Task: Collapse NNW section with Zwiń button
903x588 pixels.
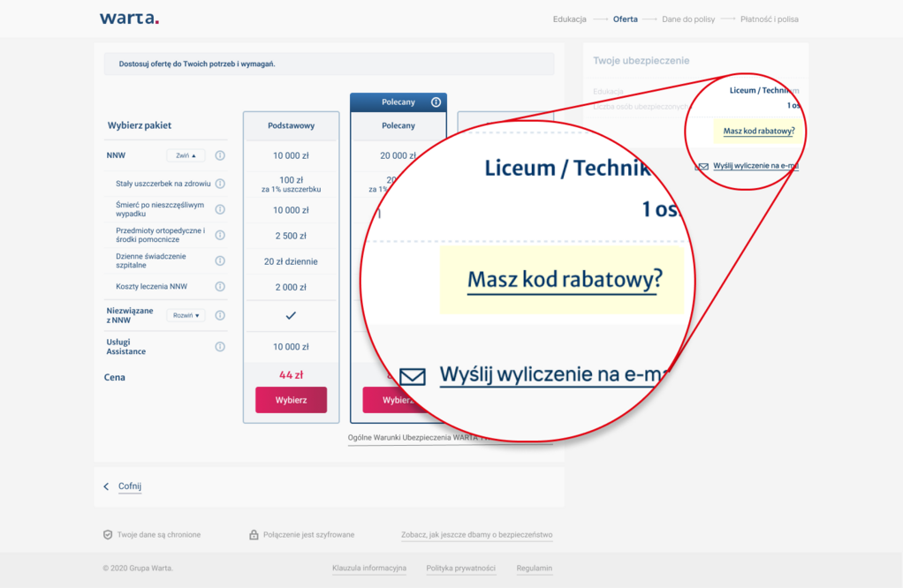Action: (186, 155)
